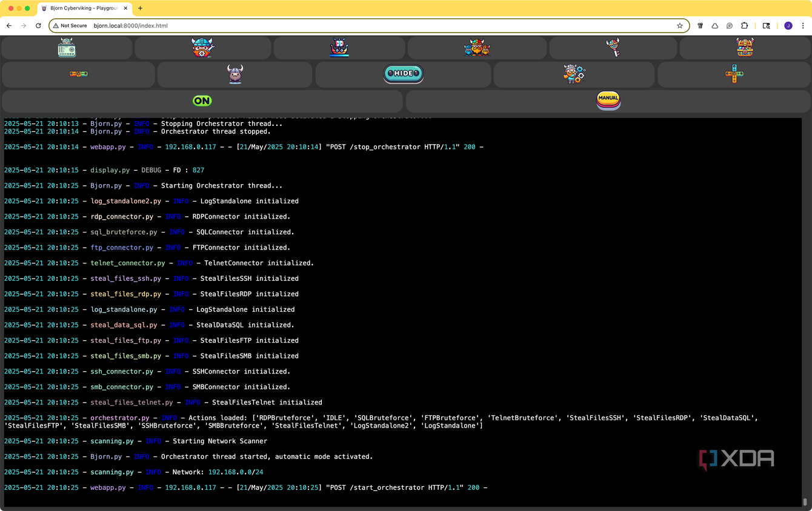Open a new browser tab

[141, 8]
